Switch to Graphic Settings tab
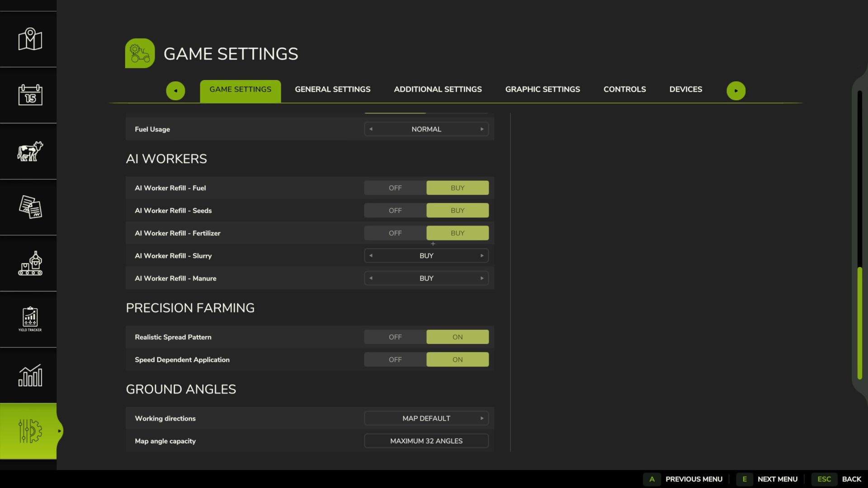 pos(542,89)
